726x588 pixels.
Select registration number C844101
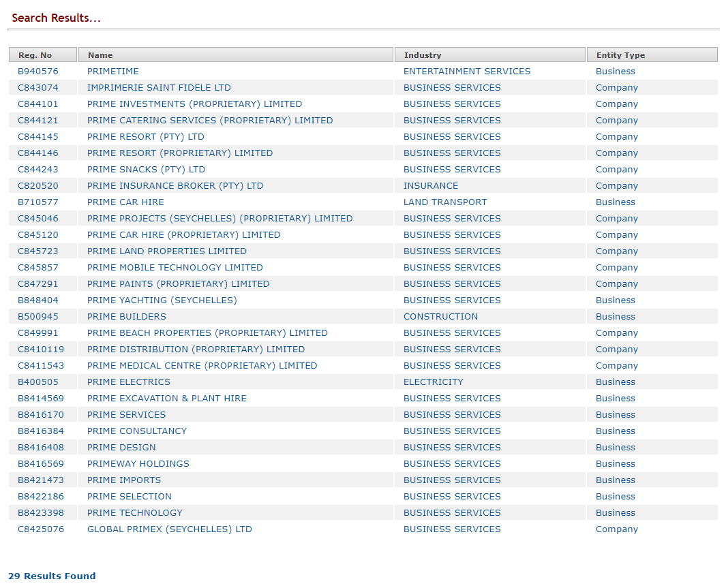tap(38, 104)
